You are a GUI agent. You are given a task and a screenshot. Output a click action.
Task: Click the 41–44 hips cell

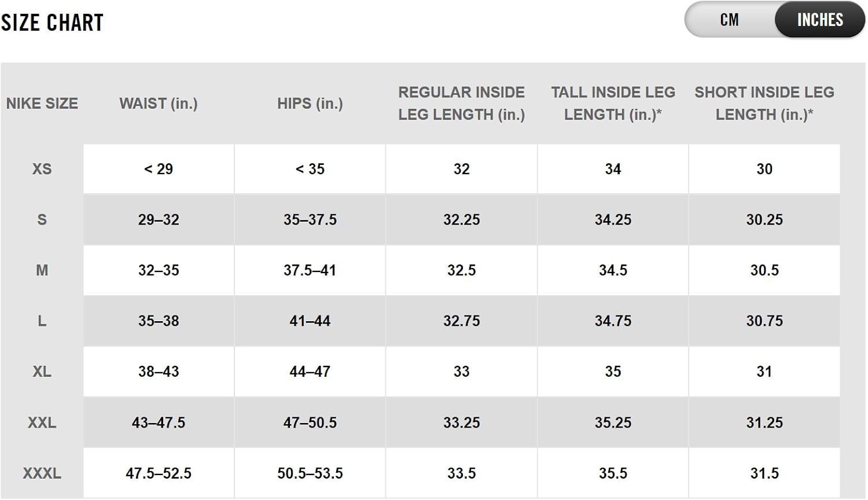[x=310, y=321]
